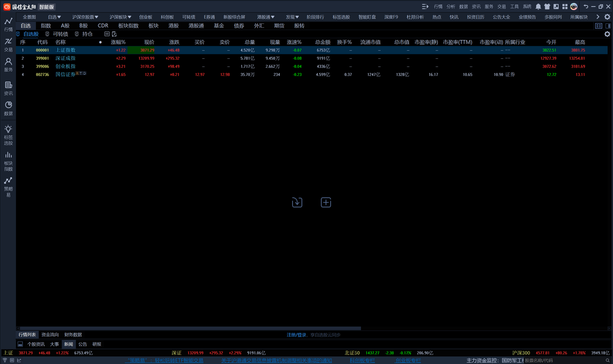Expand the 港股通 dropdown in toolbar
Screen dimensions: 613x364
coord(266,17)
